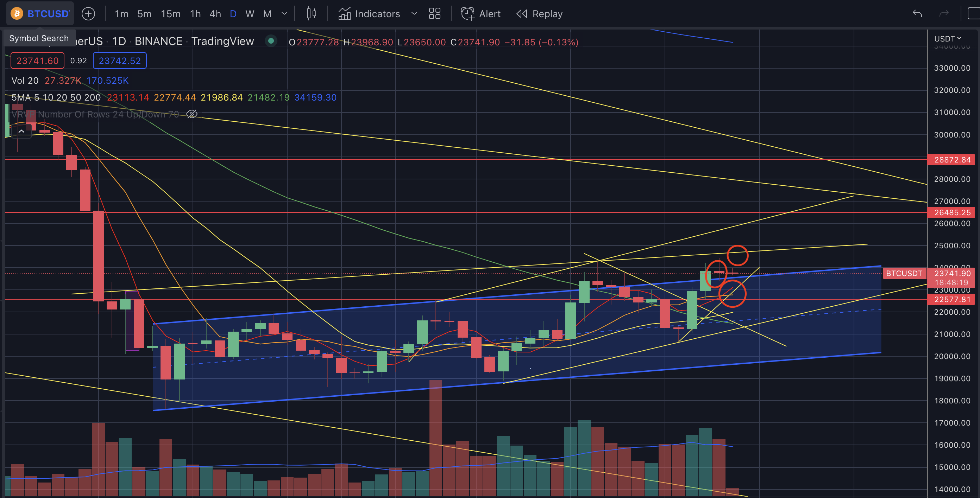Select the 4h timeframe
The width and height of the screenshot is (980, 498).
point(215,14)
